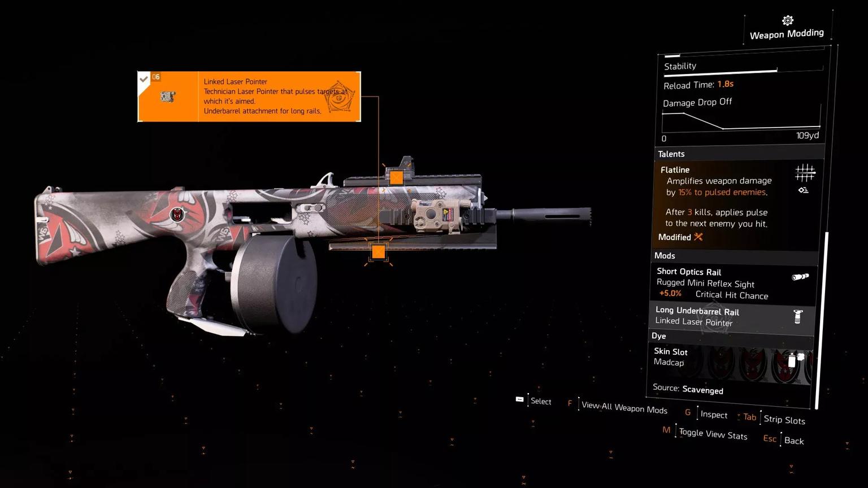Click the '109yd' range value
The height and width of the screenshot is (488, 868).
(808, 136)
